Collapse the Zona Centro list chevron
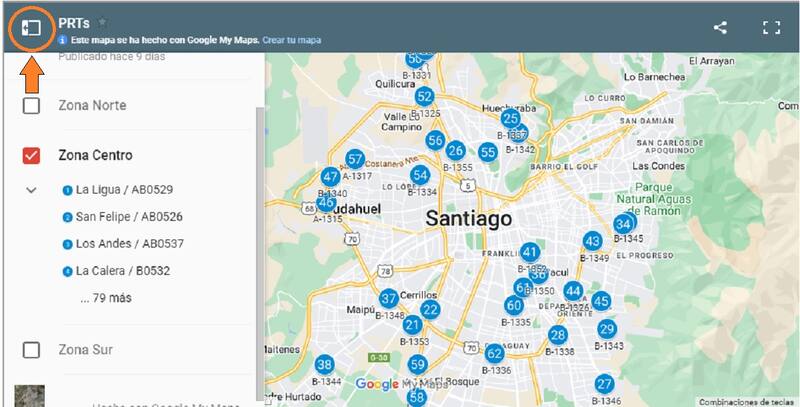Viewport: 800px width, 407px height. pos(31,189)
